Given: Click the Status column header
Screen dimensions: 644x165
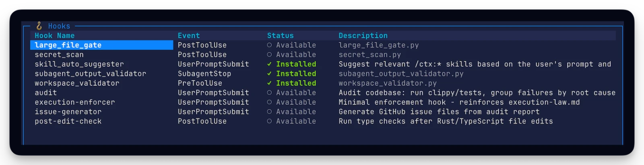Looking at the screenshot, I should pos(281,36).
